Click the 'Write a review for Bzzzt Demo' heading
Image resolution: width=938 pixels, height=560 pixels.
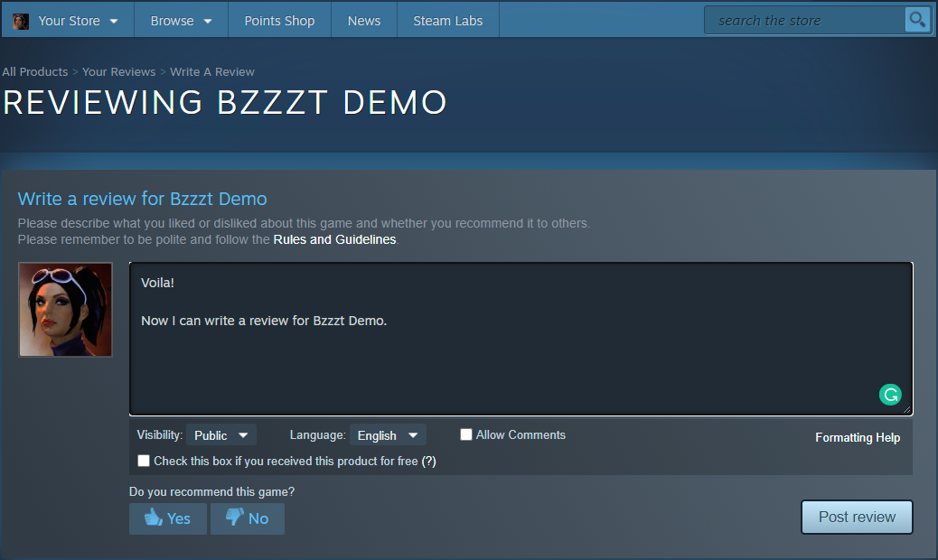(143, 199)
